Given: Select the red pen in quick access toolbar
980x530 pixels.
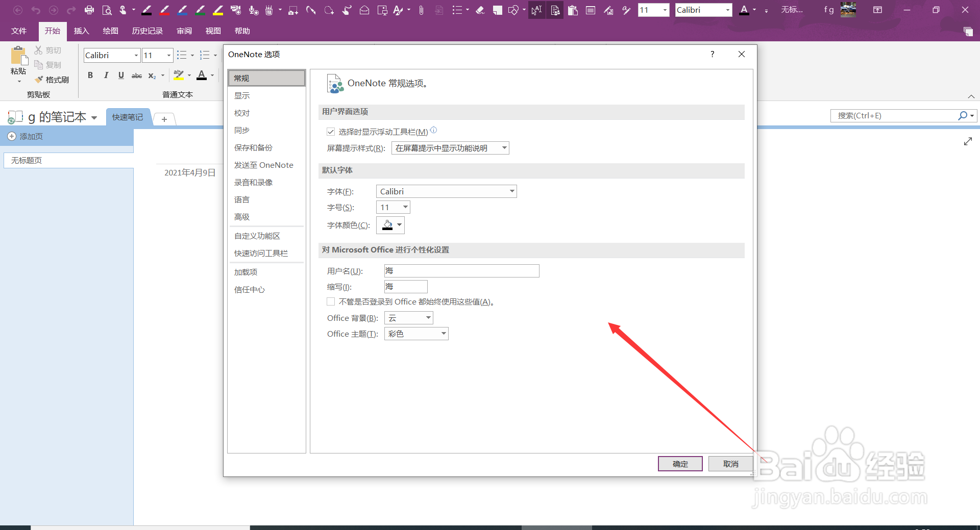Looking at the screenshot, I should pos(164,10).
